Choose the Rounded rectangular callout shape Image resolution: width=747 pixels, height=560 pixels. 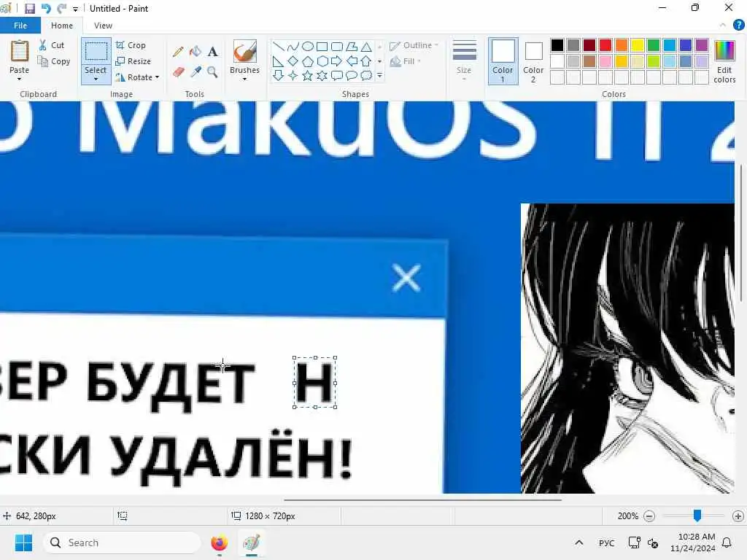point(337,76)
